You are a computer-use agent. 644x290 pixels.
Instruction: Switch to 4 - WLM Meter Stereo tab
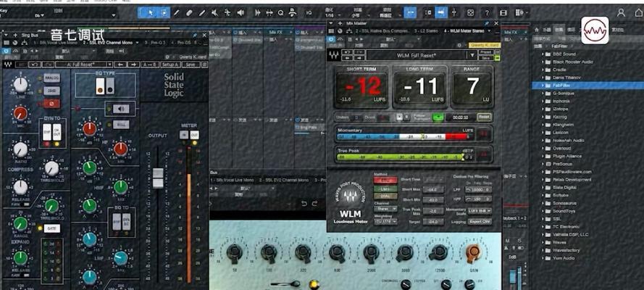[x=464, y=30]
